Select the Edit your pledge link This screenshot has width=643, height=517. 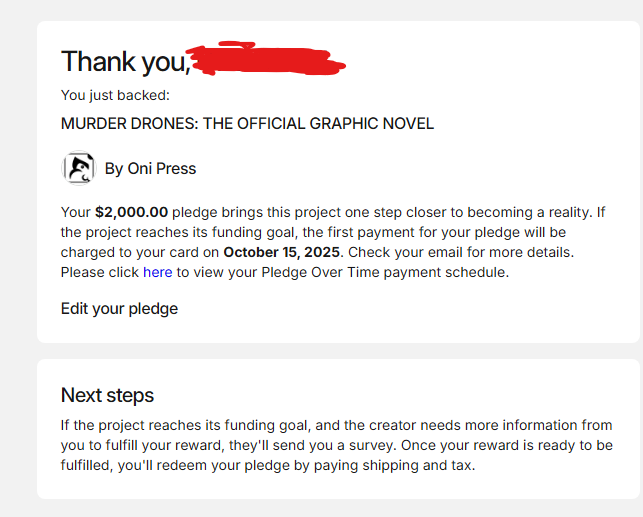[119, 309]
